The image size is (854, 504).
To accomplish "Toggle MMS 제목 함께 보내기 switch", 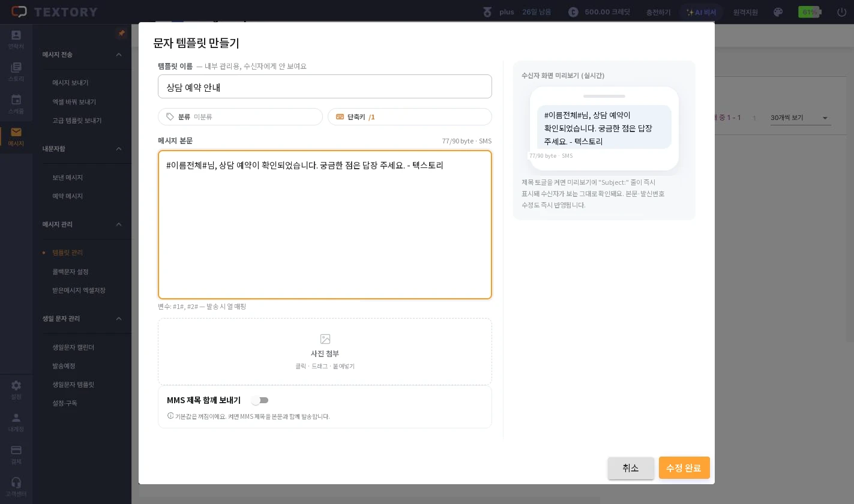I will point(260,400).
